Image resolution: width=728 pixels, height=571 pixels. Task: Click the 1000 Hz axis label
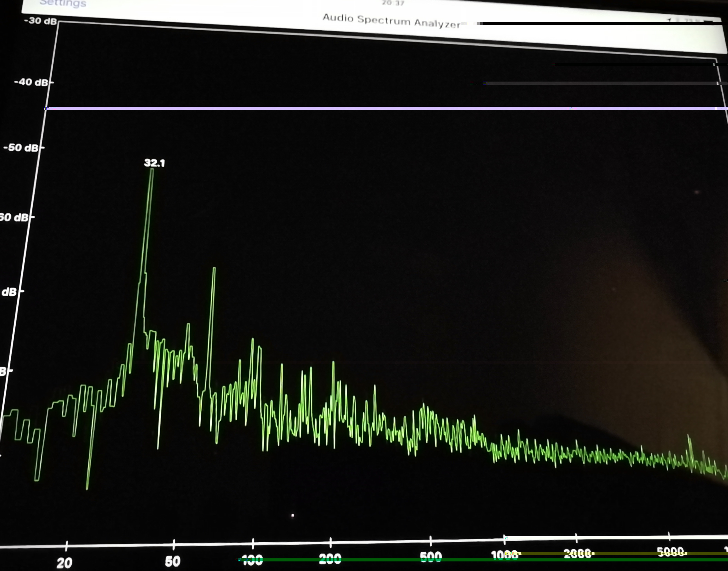click(505, 555)
